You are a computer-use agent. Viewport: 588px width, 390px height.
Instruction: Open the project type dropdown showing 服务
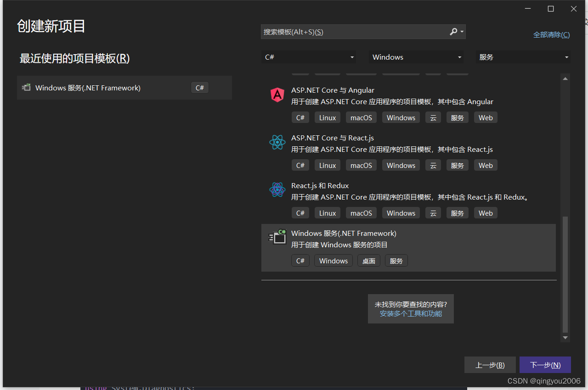[x=523, y=57]
